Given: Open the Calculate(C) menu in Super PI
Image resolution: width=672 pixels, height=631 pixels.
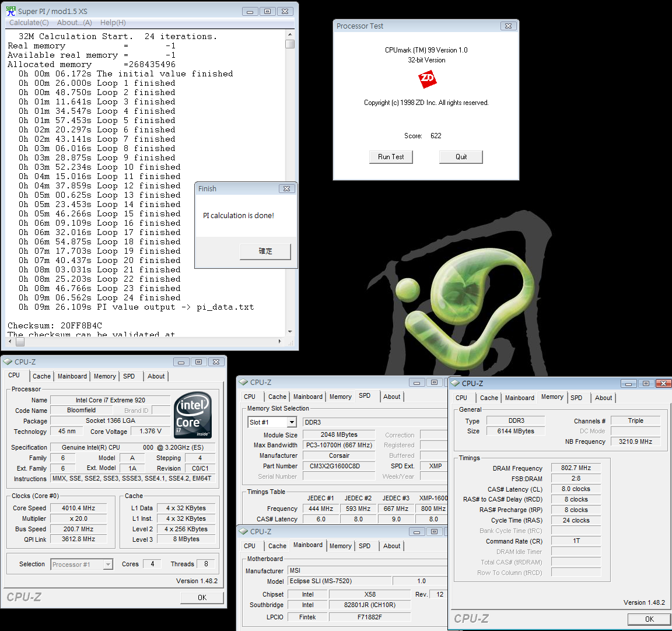Looking at the screenshot, I should [x=29, y=23].
